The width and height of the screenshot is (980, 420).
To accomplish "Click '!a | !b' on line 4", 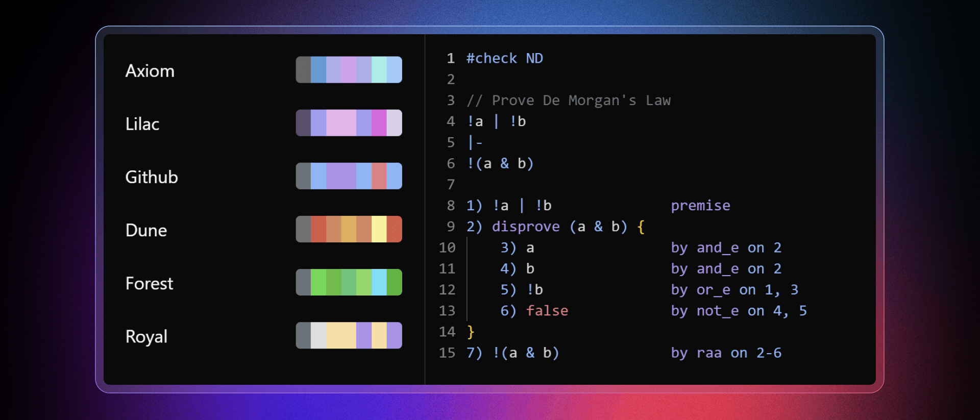I will (497, 121).
